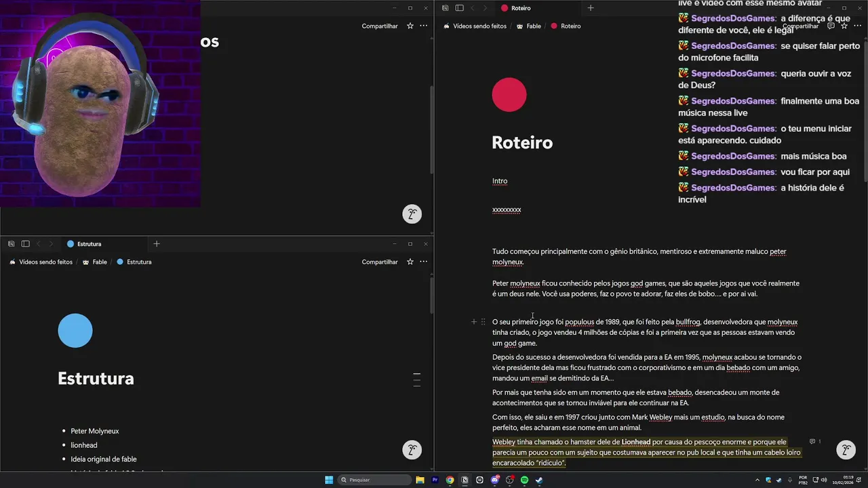Screen dimensions: 868x488
Task: Open a new tab in Estrutura window
Action: point(157,244)
